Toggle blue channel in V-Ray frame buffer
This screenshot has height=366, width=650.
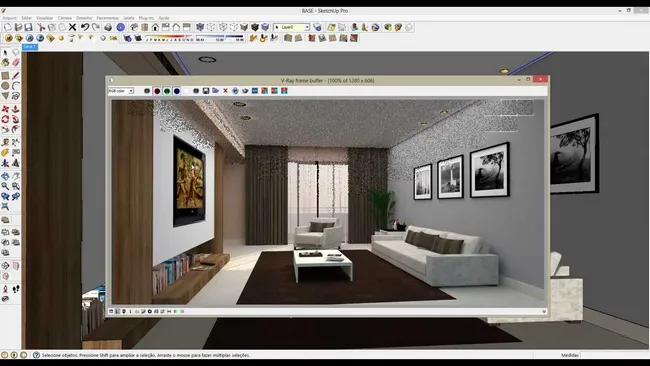click(x=177, y=91)
